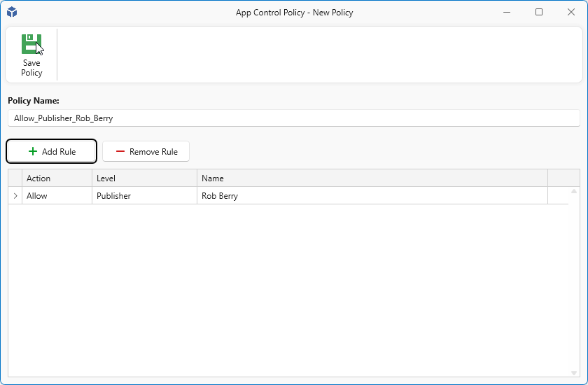Expand the Rob Berry rule row chevron
The image size is (588, 385).
click(15, 196)
